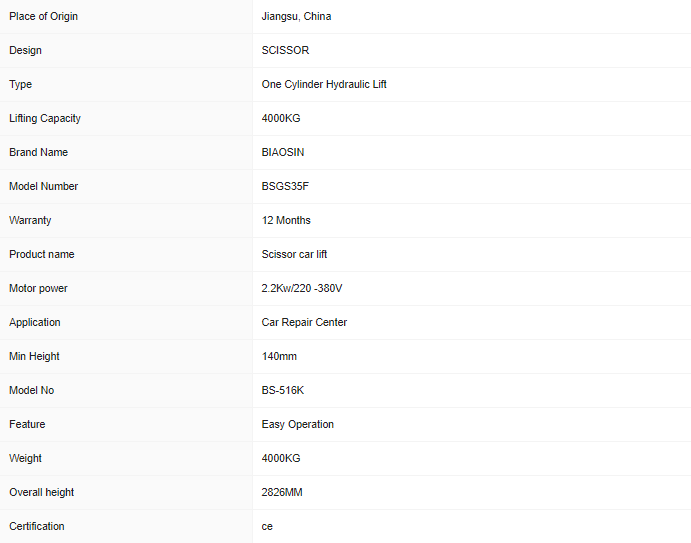Click the "Car Repair Center" application value

pyautogui.click(x=304, y=322)
